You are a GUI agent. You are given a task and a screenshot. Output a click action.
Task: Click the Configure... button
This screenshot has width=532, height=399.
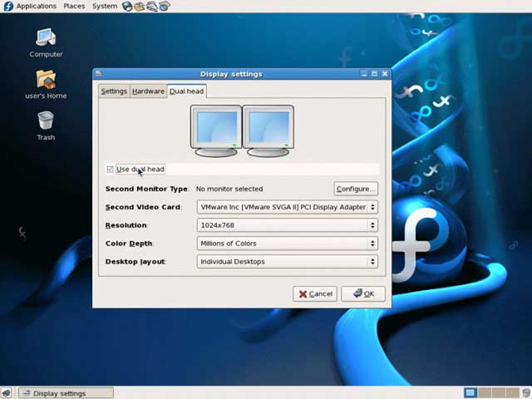point(356,189)
